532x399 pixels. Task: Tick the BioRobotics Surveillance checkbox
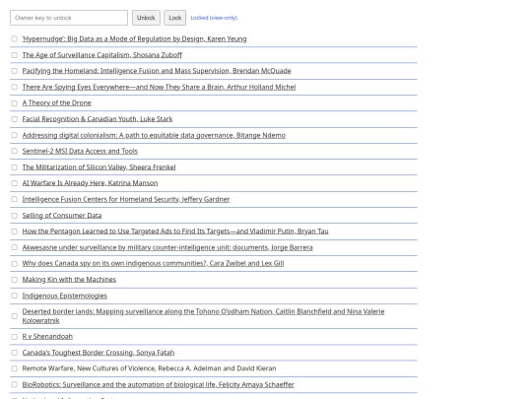(x=14, y=385)
